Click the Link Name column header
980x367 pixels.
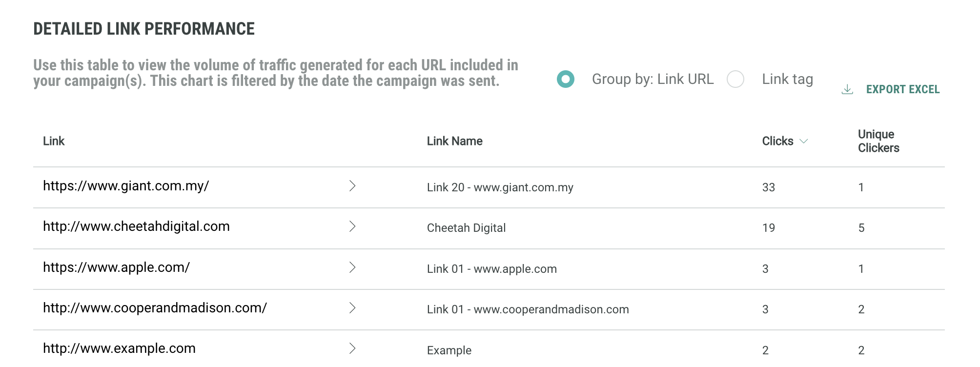point(454,141)
